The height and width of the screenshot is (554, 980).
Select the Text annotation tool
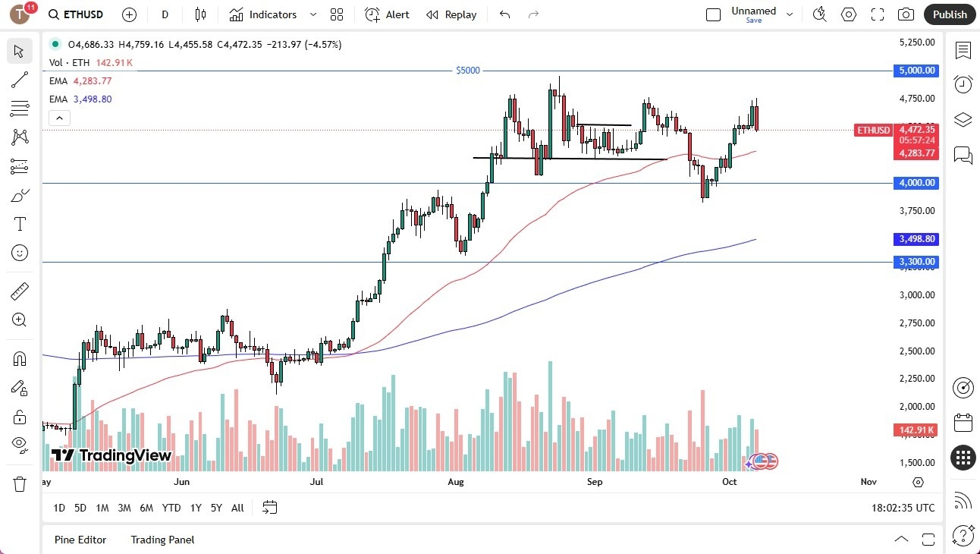(20, 224)
